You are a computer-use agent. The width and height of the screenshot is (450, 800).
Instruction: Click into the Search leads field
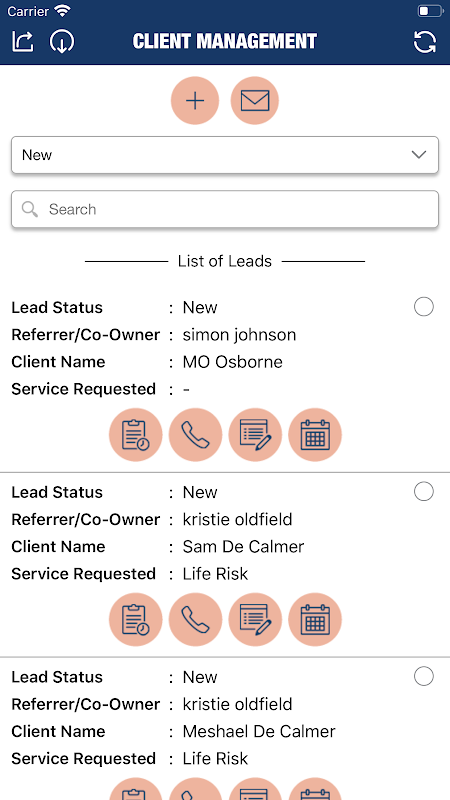(x=225, y=209)
